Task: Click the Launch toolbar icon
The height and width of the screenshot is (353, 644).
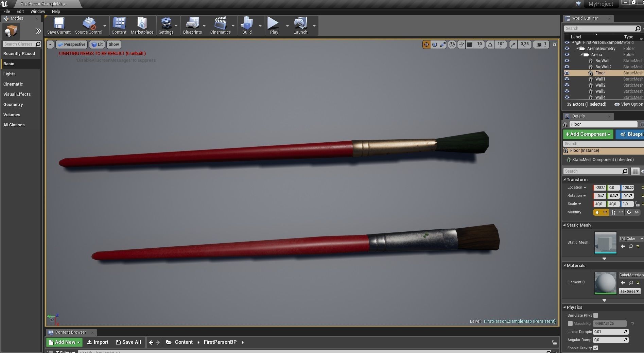Action: [x=300, y=26]
